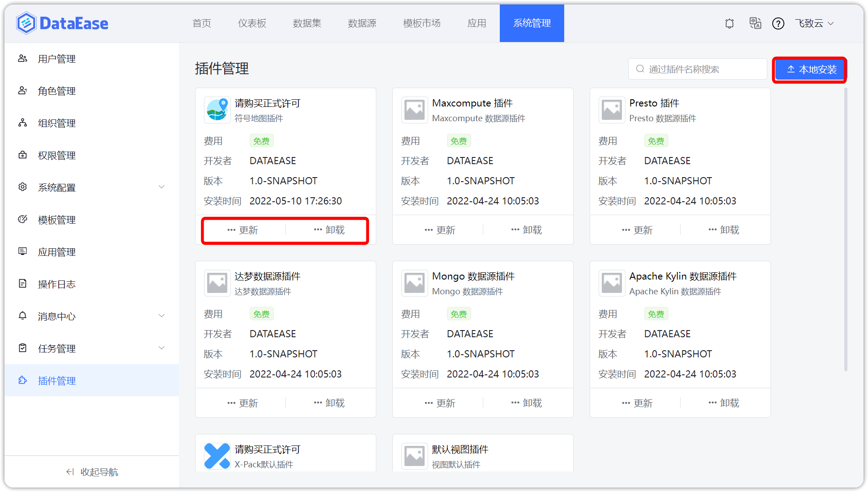Click the DataEase logo
868x492 pixels.
pyautogui.click(x=62, y=23)
